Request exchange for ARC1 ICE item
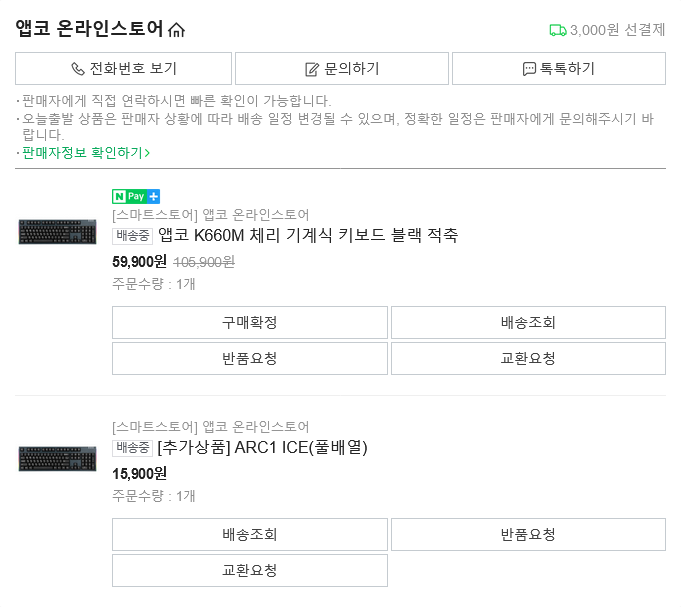Viewport: 681px width, 607px height. [249, 571]
